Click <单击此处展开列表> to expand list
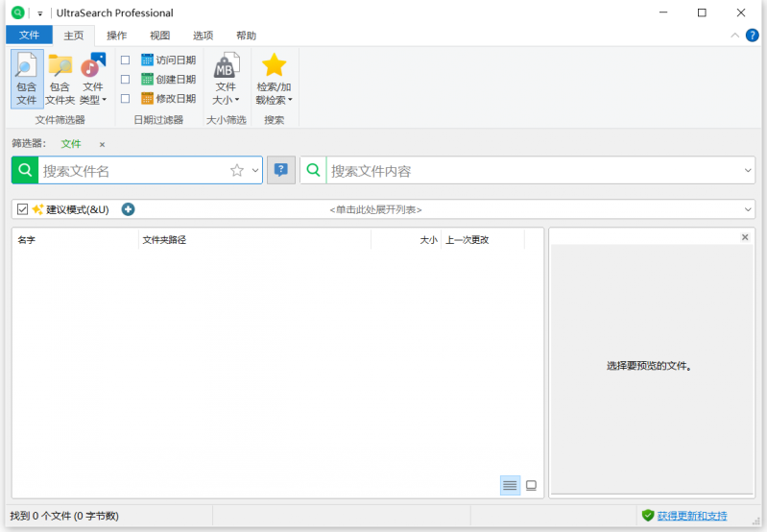 tap(375, 210)
